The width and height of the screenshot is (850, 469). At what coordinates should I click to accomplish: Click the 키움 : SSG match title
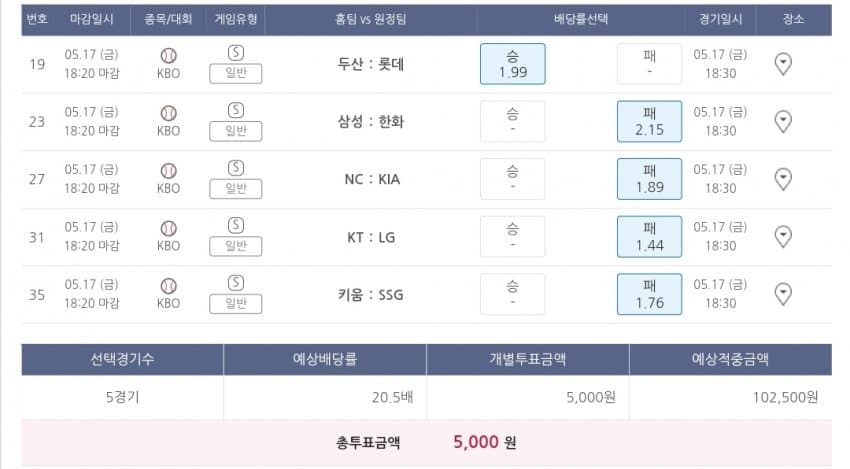pyautogui.click(x=371, y=294)
